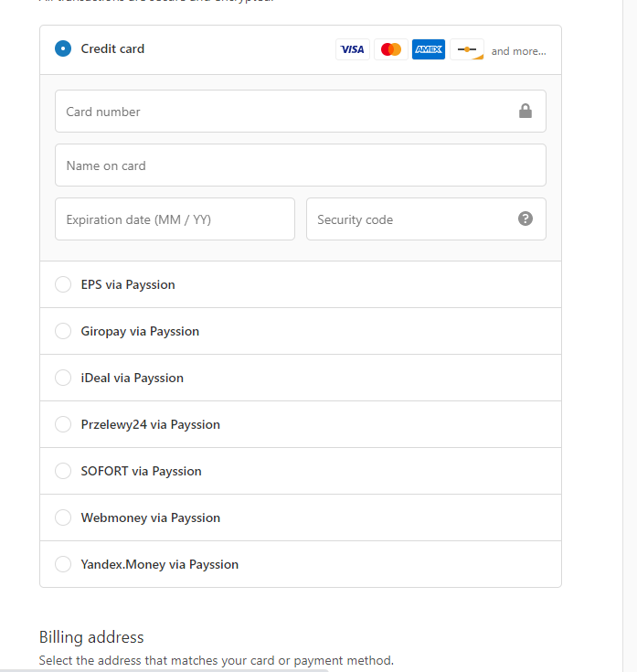
Task: Click the padlock icon in Card number
Action: pyautogui.click(x=526, y=111)
